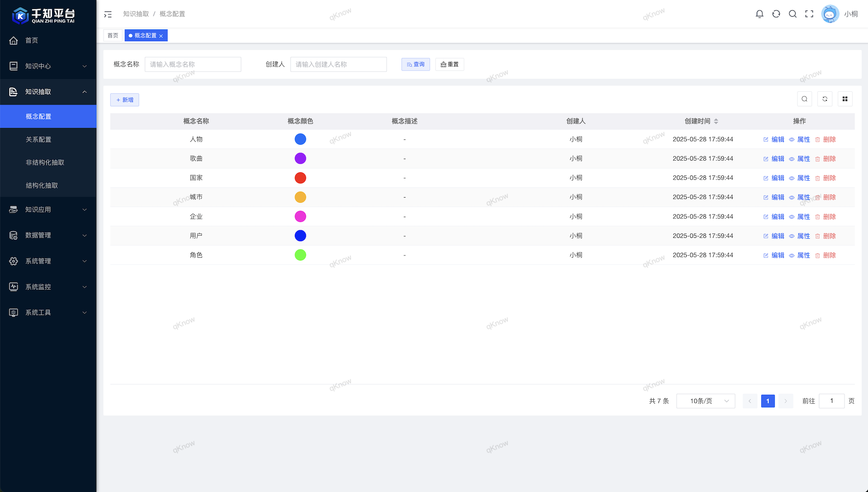Viewport: 868px width, 492px height.
Task: Click the notification bell icon
Action: coord(759,14)
